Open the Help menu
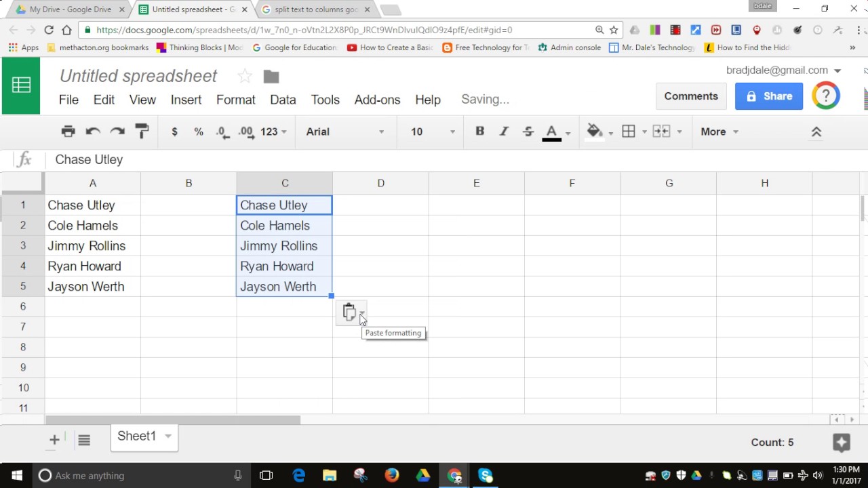This screenshot has width=868, height=488. 428,100
